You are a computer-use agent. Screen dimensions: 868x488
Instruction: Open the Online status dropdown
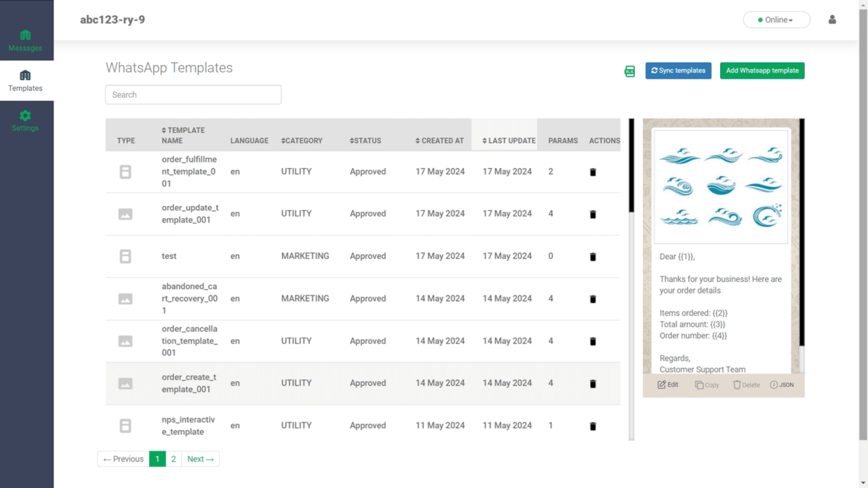(x=776, y=20)
